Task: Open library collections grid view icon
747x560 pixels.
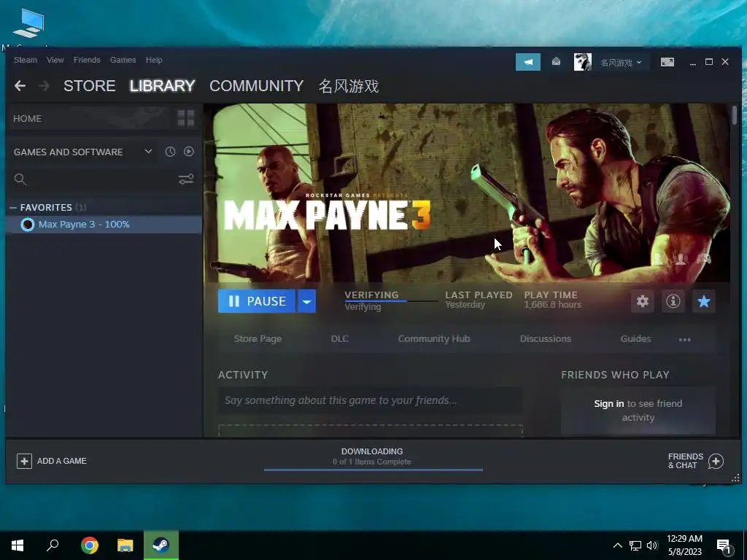Action: tap(186, 118)
